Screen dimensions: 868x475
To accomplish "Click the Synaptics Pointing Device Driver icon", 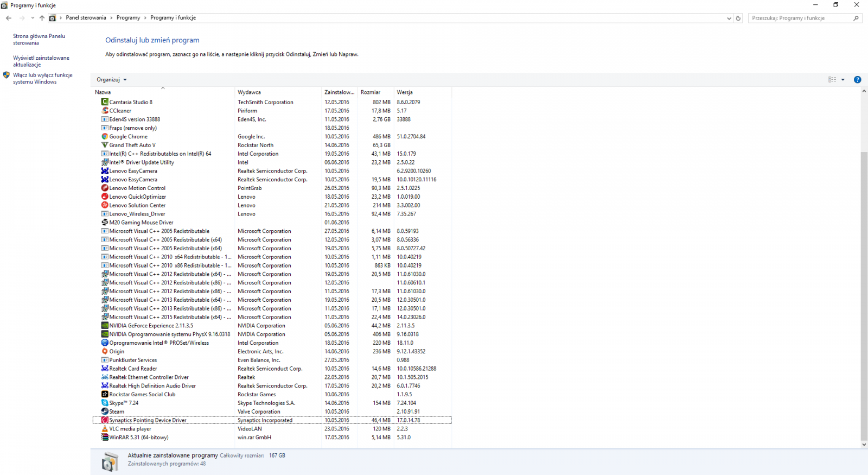I will [x=105, y=420].
